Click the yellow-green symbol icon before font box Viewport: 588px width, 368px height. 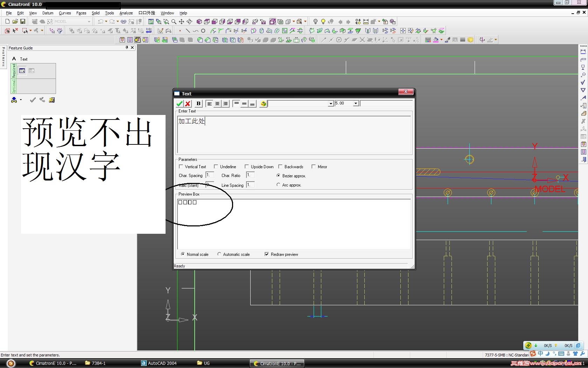click(263, 103)
